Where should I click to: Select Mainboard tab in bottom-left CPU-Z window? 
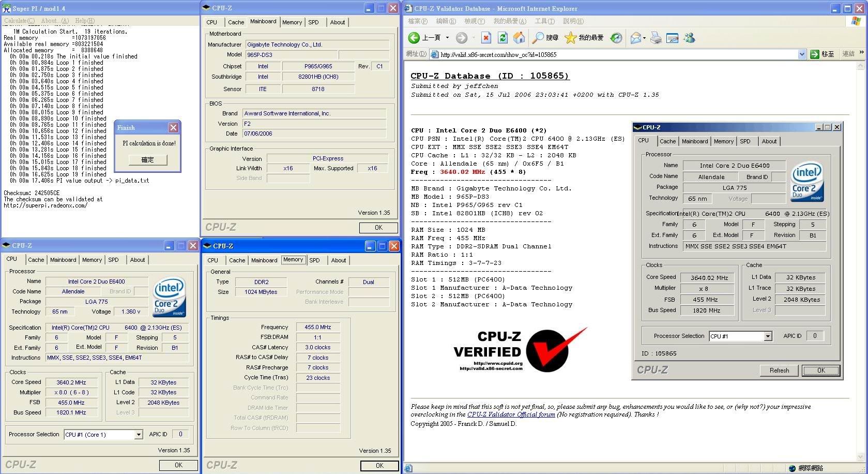63,260
